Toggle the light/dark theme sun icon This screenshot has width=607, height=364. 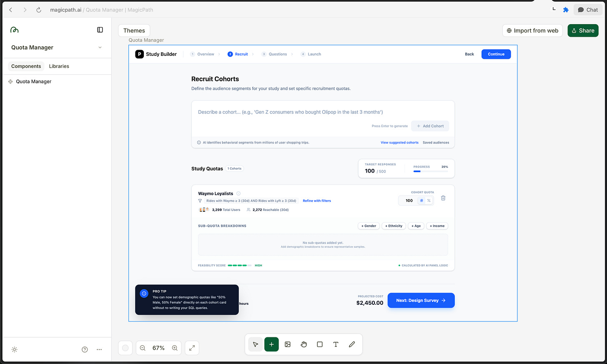click(15, 349)
